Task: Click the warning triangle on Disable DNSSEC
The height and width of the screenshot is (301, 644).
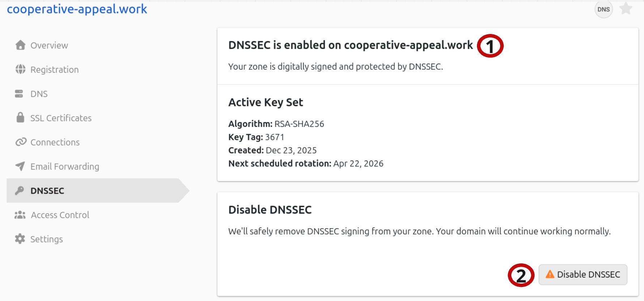Action: tap(550, 274)
